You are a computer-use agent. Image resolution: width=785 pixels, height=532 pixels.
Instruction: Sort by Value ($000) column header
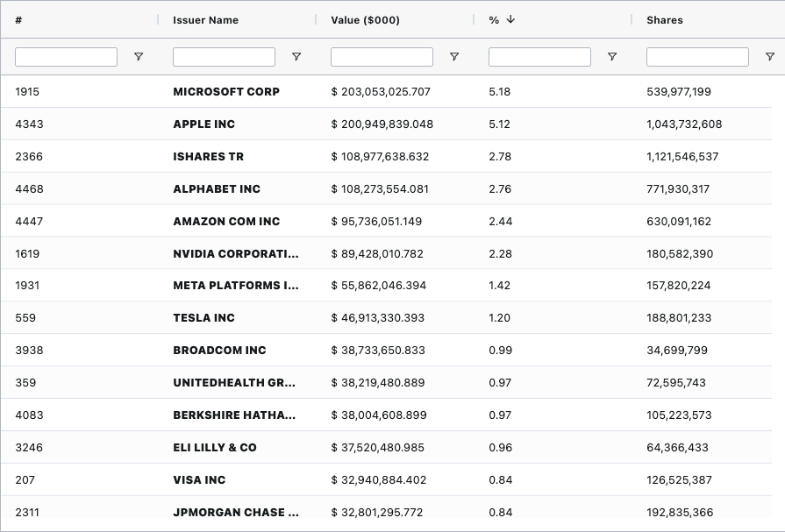coord(365,20)
